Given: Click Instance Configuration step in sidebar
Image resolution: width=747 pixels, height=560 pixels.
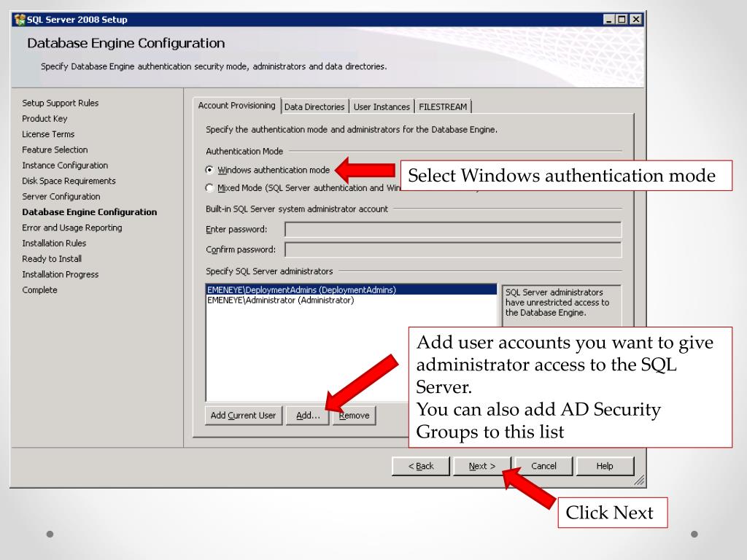Looking at the screenshot, I should point(65,166).
